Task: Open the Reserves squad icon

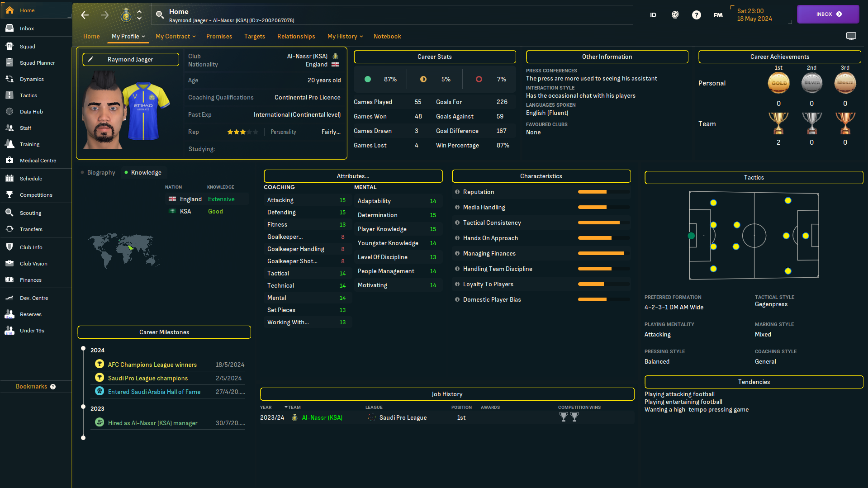Action: pos(9,314)
